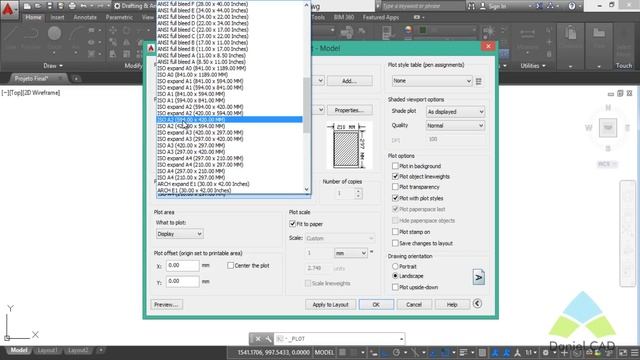This screenshot has width=640, height=360.
Task: Open Plot style table None dropdown
Action: (432, 81)
